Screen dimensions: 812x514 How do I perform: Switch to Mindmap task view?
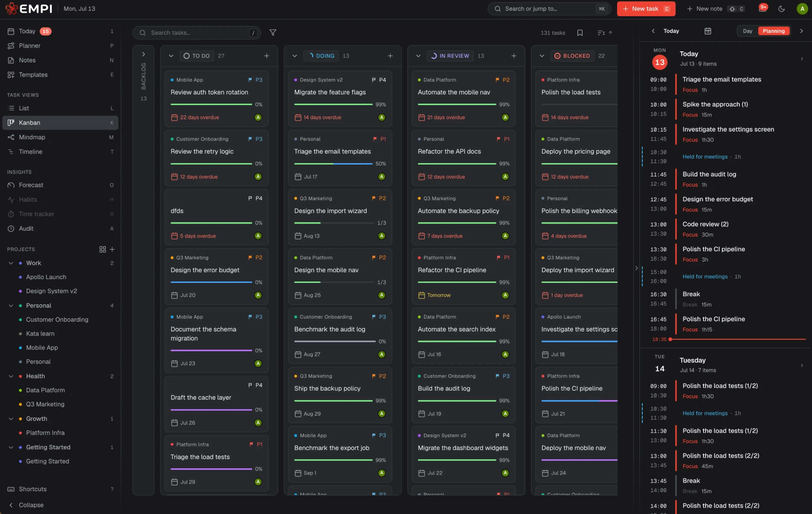[x=60, y=137]
